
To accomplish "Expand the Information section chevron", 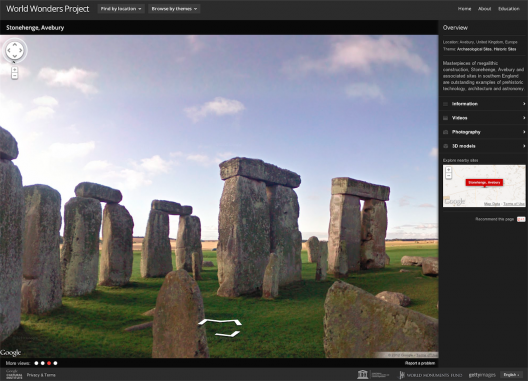I will coord(524,104).
